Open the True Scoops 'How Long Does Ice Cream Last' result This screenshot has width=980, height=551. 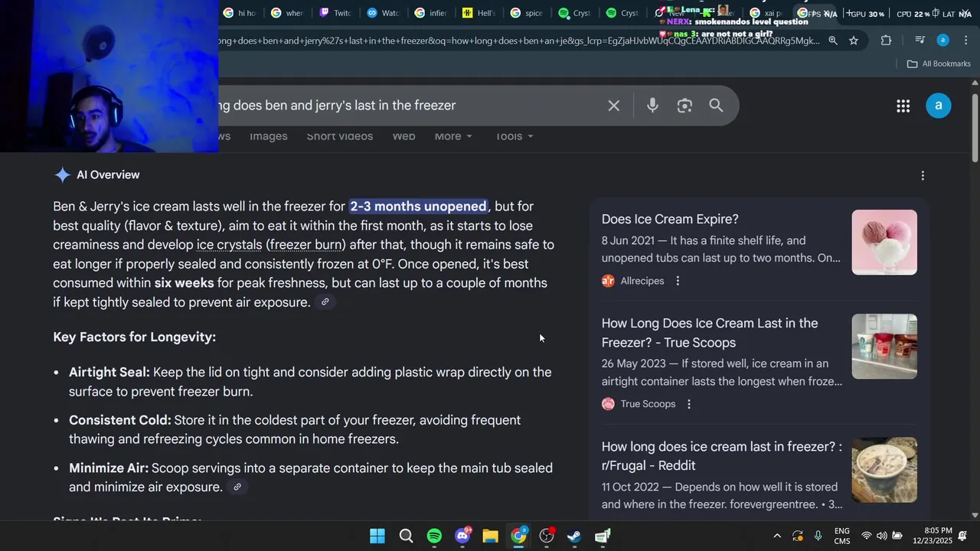710,333
